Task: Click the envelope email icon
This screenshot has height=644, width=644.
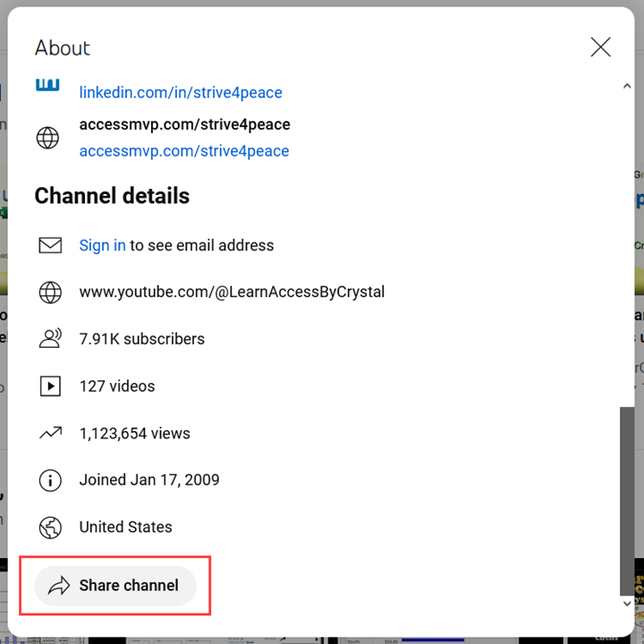Action: (50, 245)
